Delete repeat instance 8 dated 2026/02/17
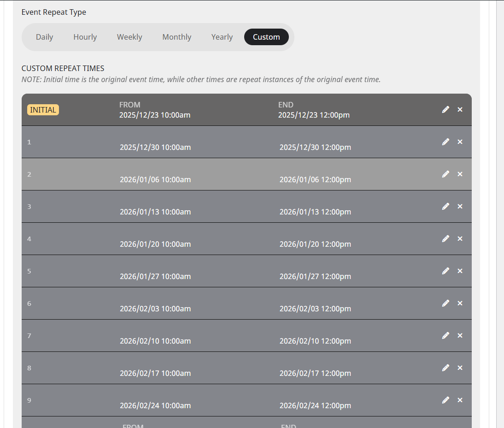 click(460, 368)
